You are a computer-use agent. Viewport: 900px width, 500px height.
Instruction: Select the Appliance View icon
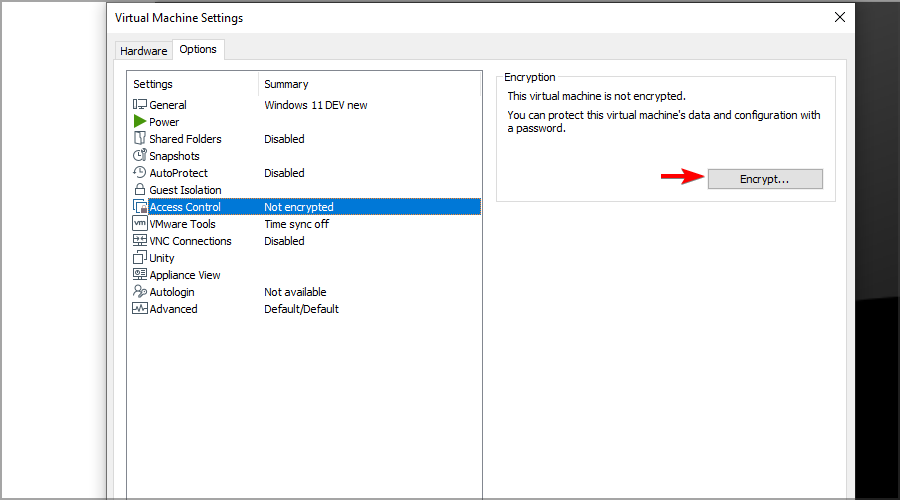click(x=140, y=275)
